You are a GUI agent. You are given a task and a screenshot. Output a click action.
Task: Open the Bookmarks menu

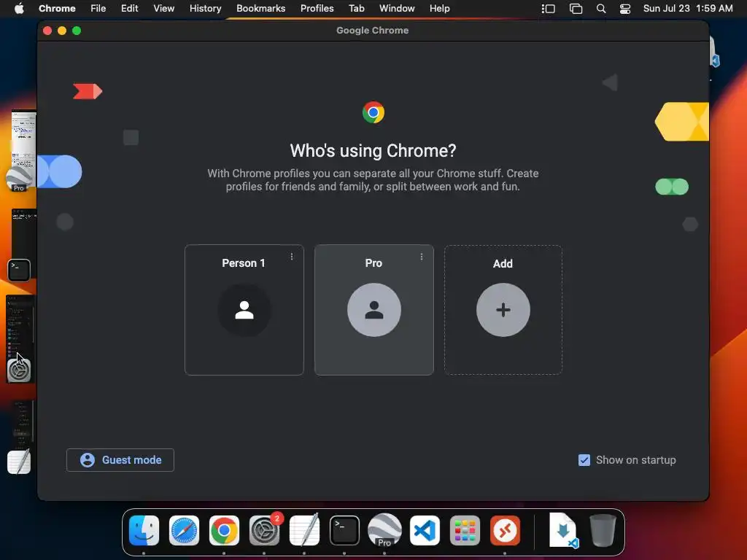tap(261, 9)
